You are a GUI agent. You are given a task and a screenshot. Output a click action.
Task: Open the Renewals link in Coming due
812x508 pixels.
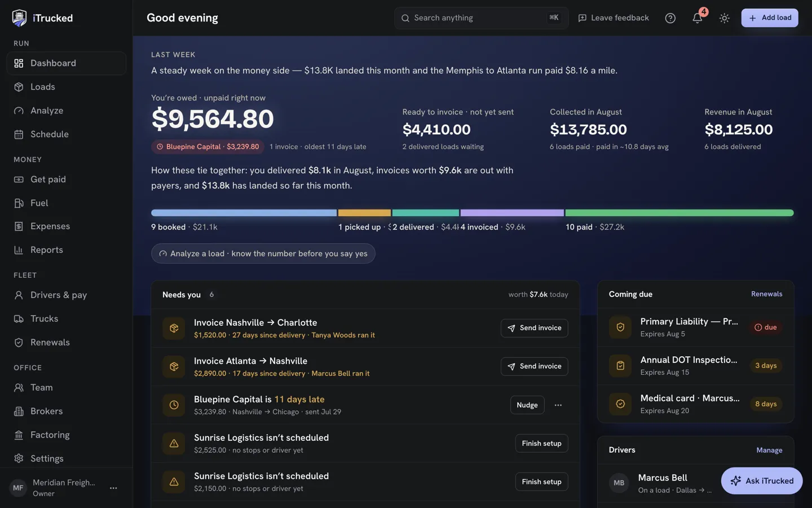coord(766,294)
